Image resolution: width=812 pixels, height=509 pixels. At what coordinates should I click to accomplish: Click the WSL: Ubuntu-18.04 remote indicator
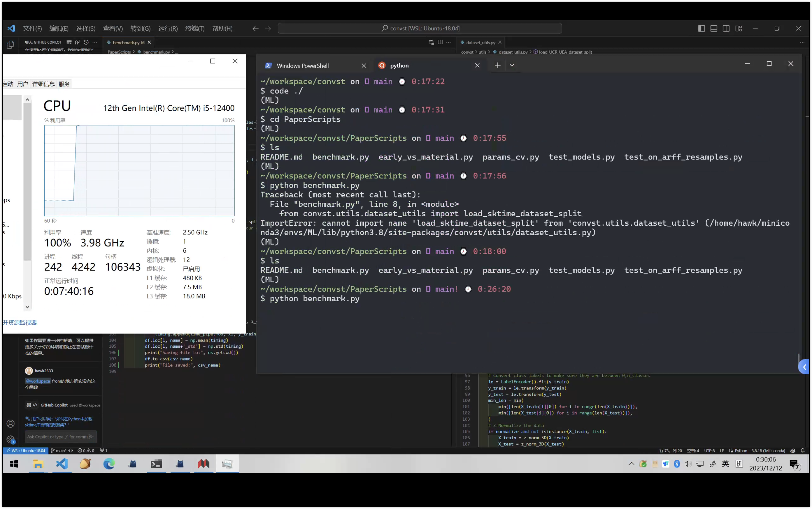(25, 451)
